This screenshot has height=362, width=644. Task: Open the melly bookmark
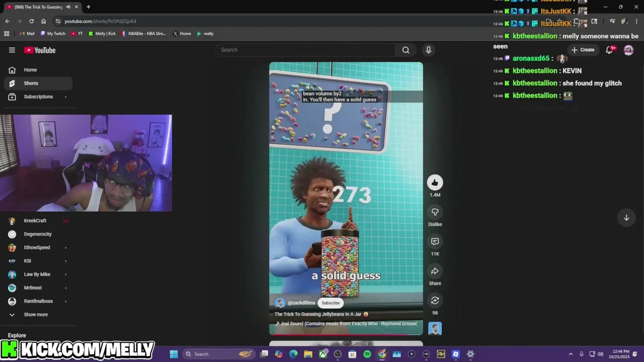(x=205, y=34)
